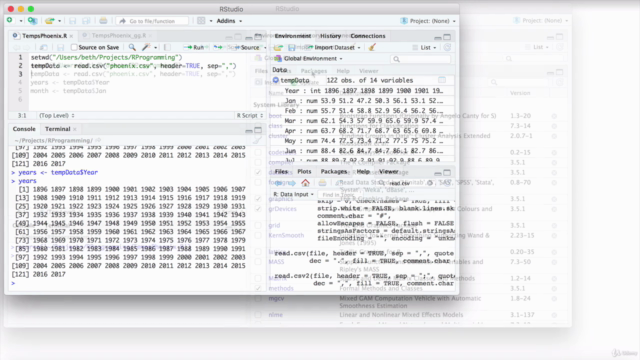Screen dimensions: 640x360
Task: Click the nlme package link in back window
Action: pos(276,315)
